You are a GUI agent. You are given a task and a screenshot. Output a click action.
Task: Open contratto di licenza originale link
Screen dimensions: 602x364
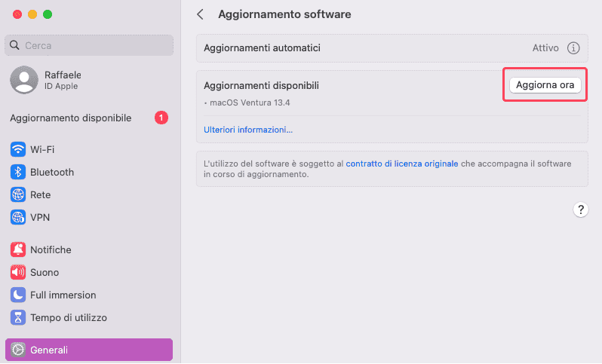point(402,164)
